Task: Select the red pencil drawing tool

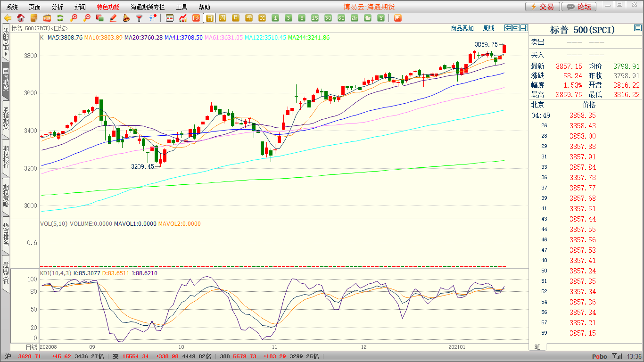Action: pyautogui.click(x=113, y=18)
